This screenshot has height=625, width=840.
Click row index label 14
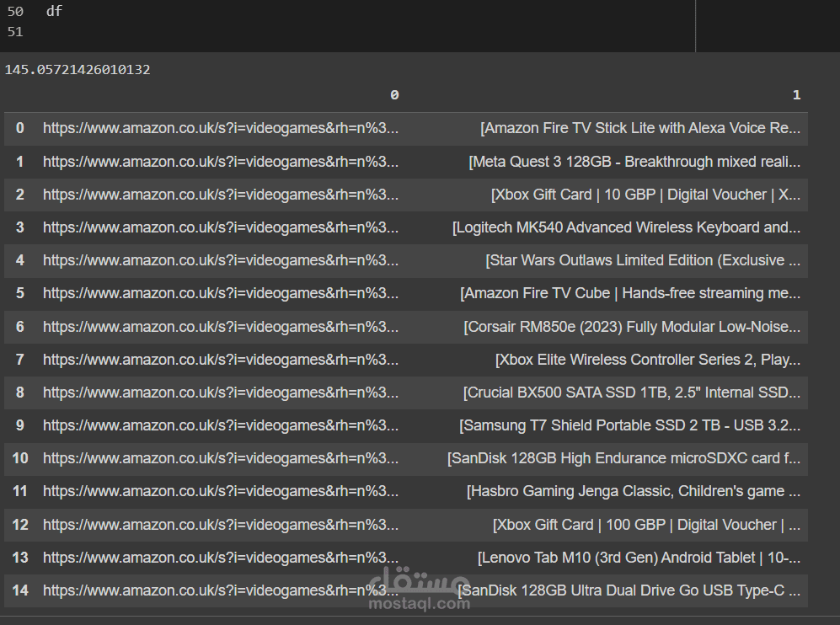click(x=20, y=590)
